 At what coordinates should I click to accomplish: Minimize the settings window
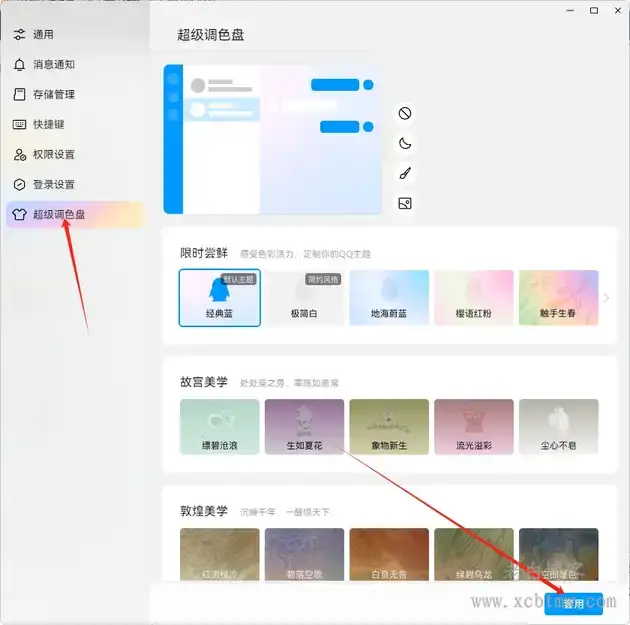pyautogui.click(x=570, y=10)
